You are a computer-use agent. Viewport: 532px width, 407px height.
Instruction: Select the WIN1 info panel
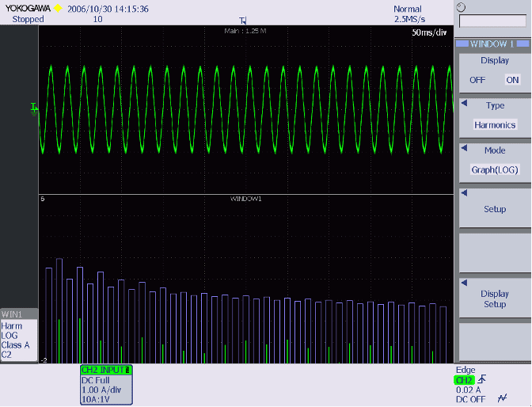(x=19, y=335)
